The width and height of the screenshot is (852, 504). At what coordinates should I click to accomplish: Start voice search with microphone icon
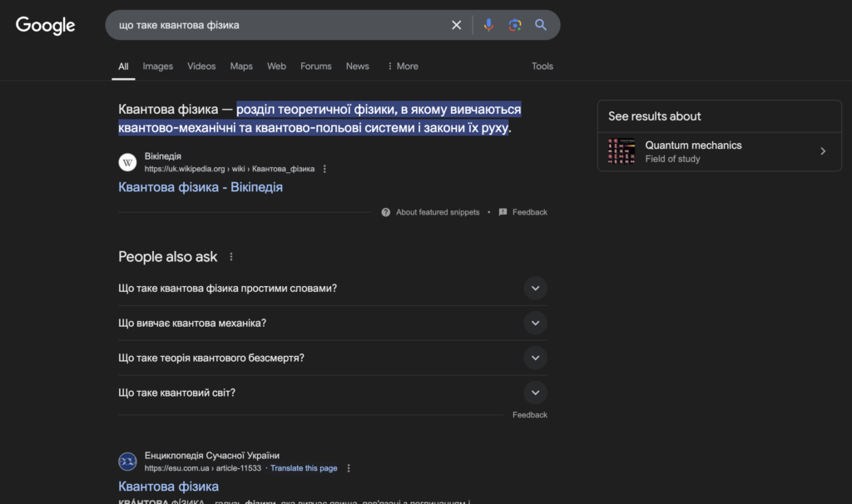pyautogui.click(x=488, y=25)
